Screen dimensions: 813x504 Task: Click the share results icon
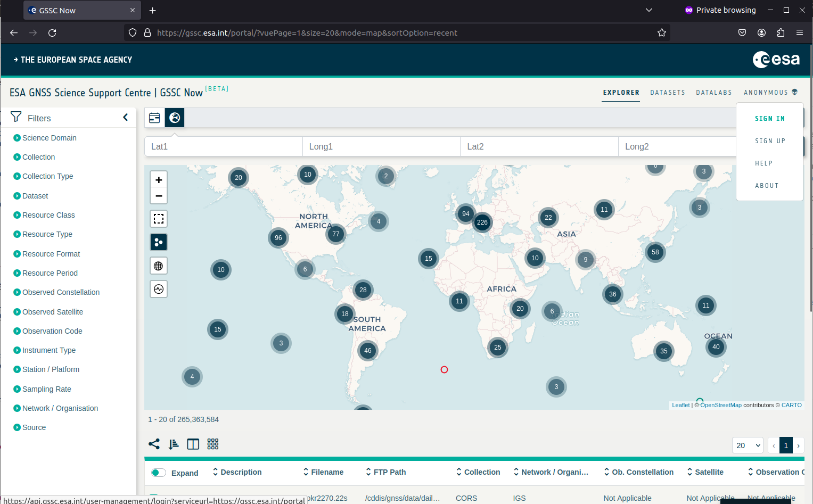tap(154, 444)
